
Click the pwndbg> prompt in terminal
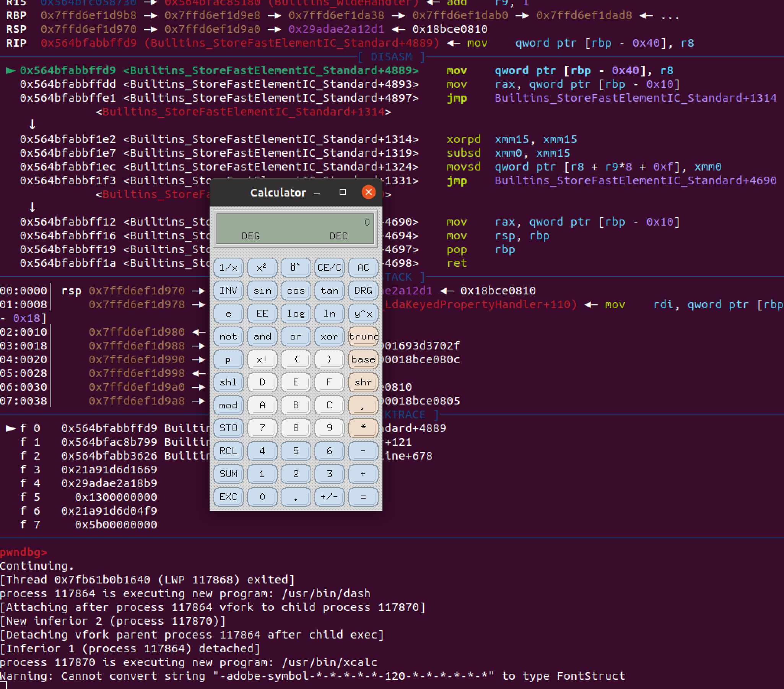(23, 552)
